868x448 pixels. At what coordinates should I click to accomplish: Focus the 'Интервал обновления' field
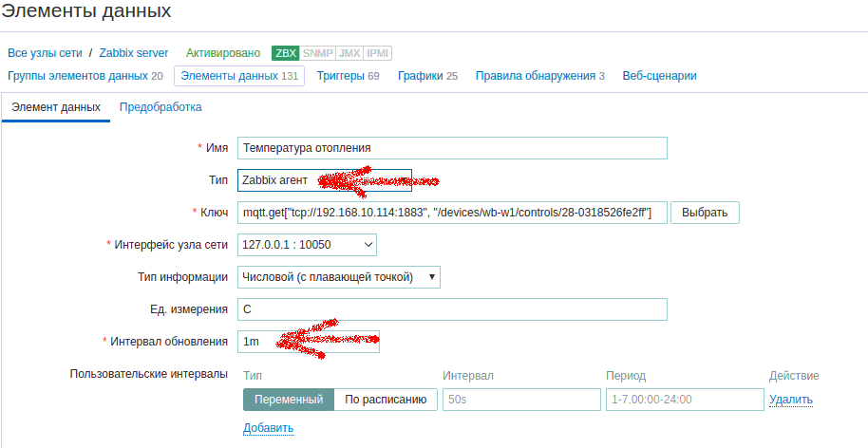pyautogui.click(x=309, y=342)
